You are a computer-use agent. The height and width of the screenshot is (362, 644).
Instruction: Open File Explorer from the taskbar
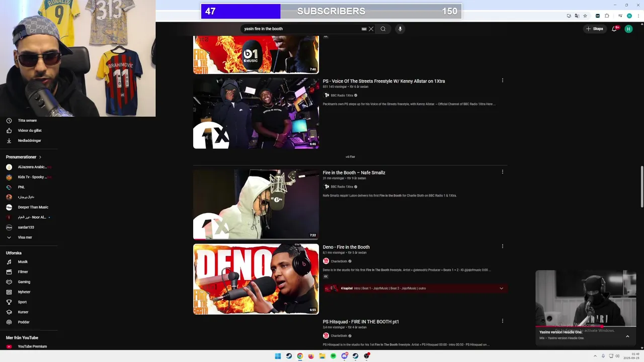pyautogui.click(x=322, y=356)
